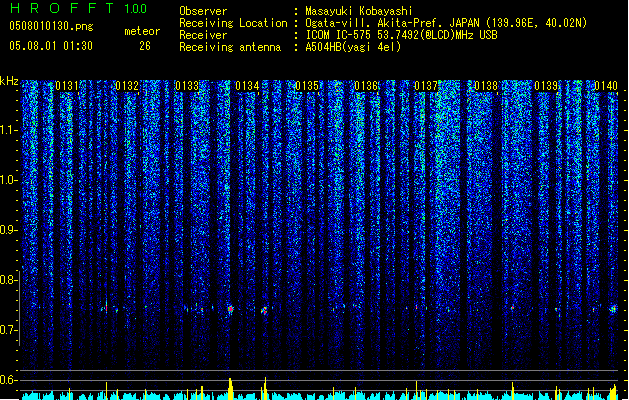Click the 0132 time marker
629x400 pixels.
click(x=127, y=86)
